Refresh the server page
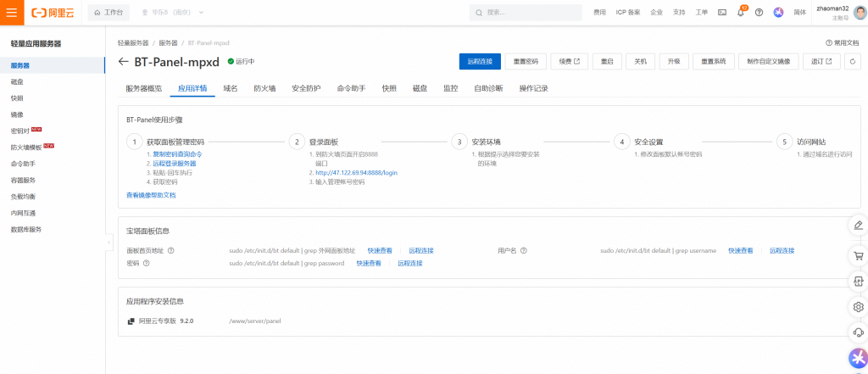Image resolution: width=868 pixels, height=374 pixels. click(853, 62)
